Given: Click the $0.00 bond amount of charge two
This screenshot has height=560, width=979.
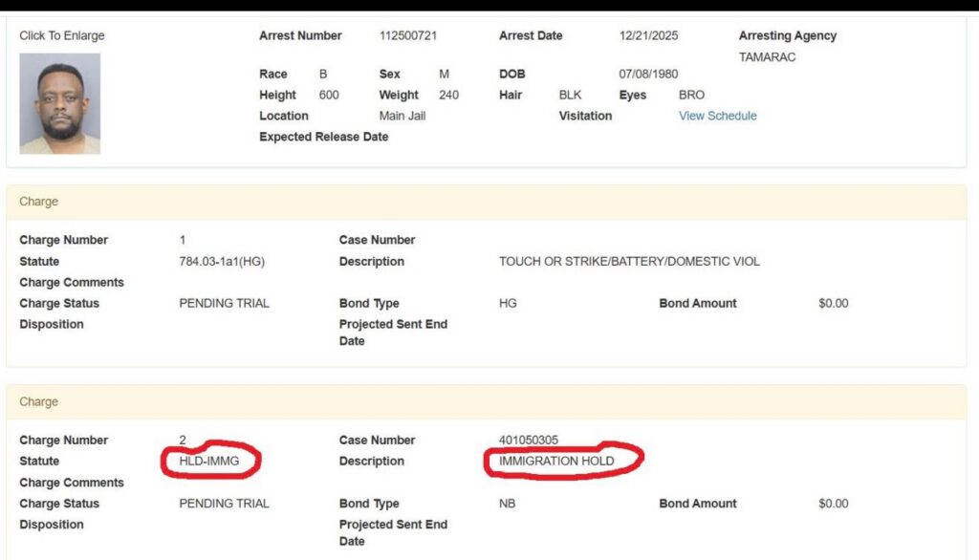Looking at the screenshot, I should coord(833,504).
